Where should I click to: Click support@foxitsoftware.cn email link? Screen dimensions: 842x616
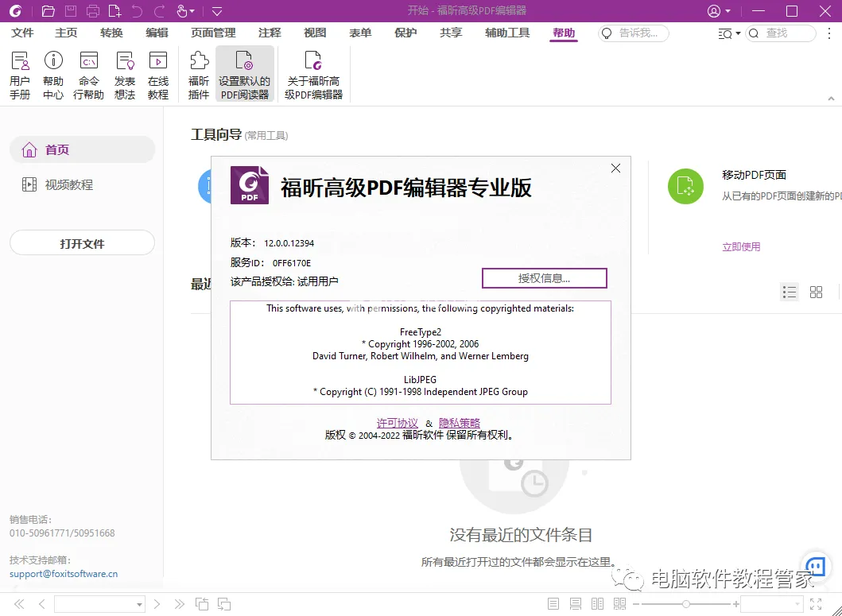tap(64, 574)
